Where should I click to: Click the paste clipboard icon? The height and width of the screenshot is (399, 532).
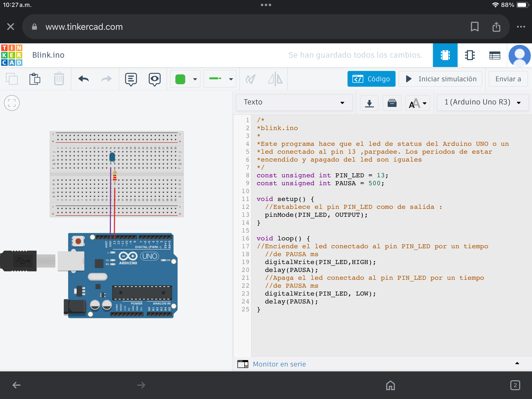[35, 79]
